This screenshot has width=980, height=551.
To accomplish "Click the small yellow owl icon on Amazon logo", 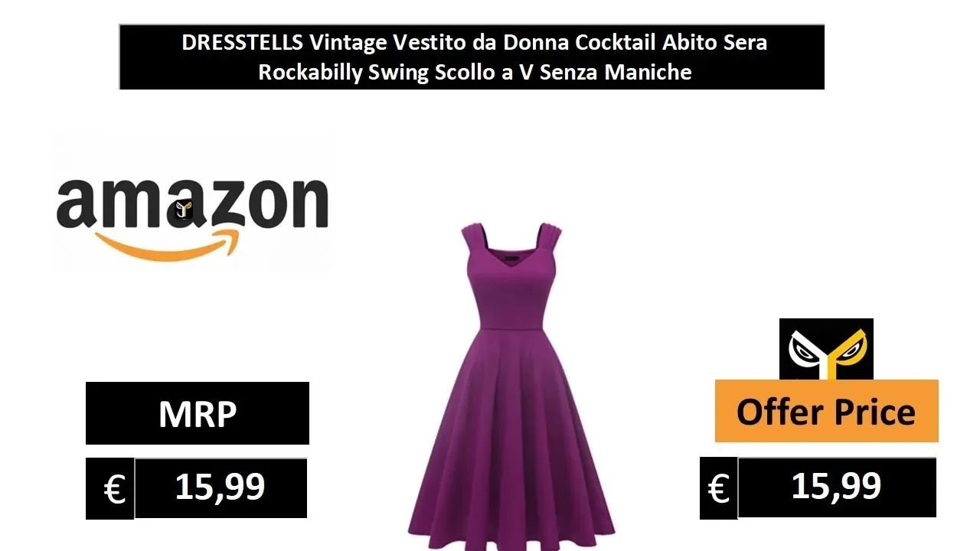I will click(184, 209).
